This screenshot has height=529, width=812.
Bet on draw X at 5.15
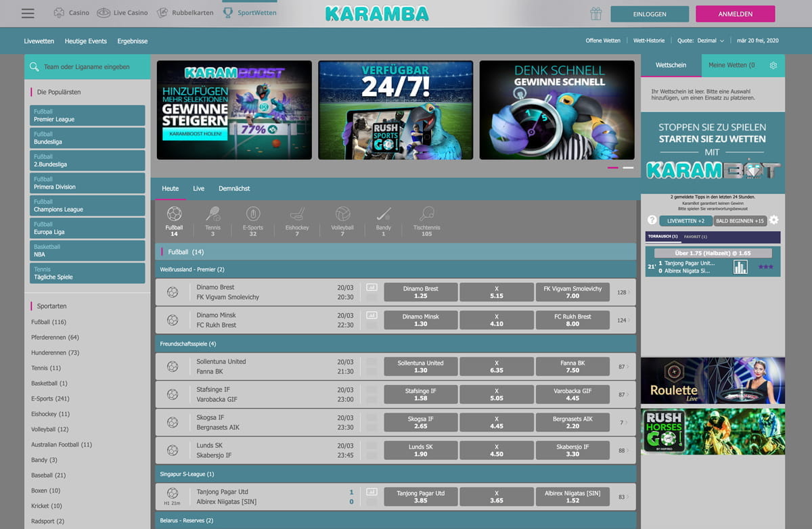coord(497,292)
